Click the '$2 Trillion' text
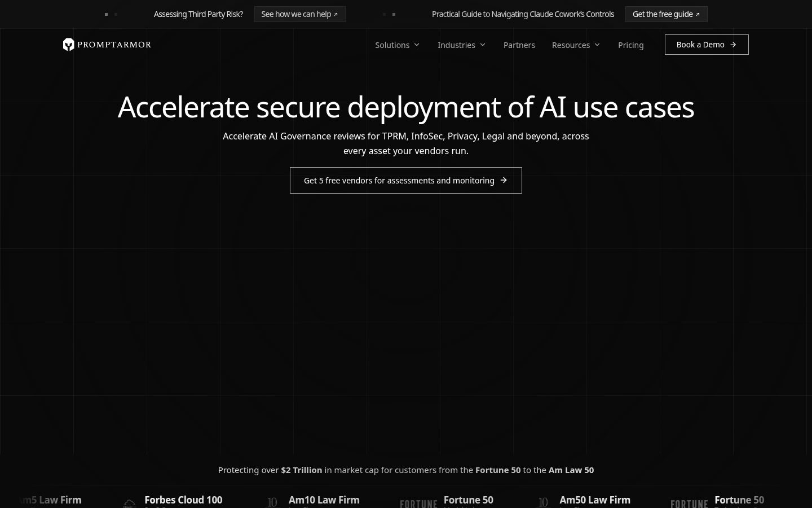The image size is (812, 508). coord(302,470)
